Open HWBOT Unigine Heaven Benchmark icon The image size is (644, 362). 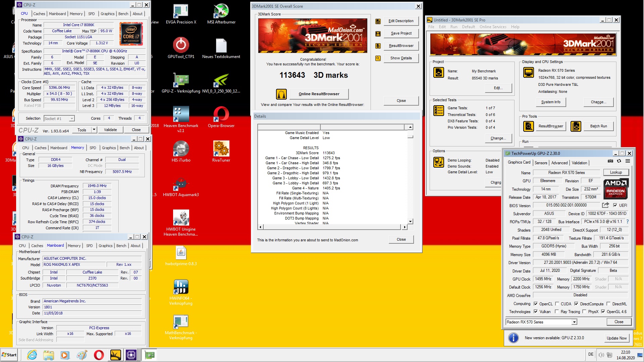point(181,223)
